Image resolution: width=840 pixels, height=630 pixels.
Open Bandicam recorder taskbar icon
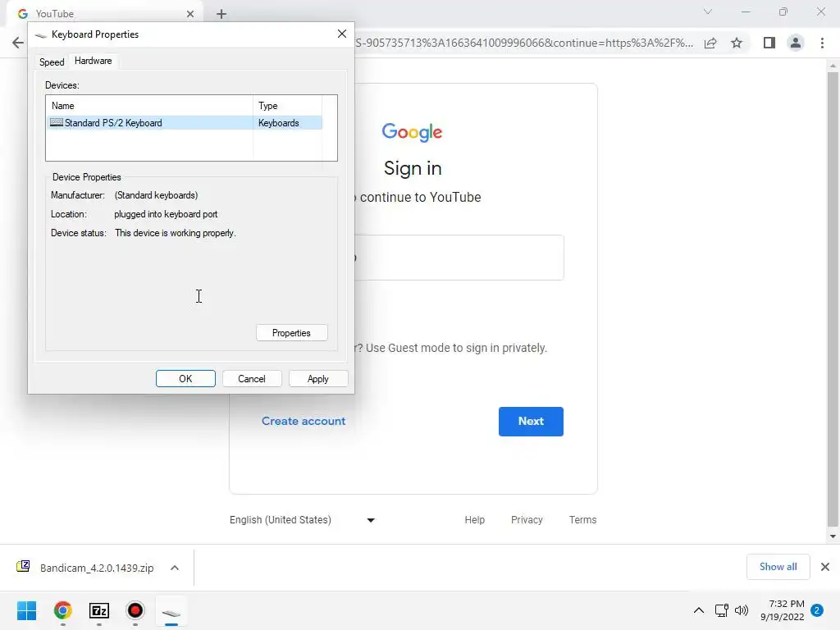tap(135, 610)
